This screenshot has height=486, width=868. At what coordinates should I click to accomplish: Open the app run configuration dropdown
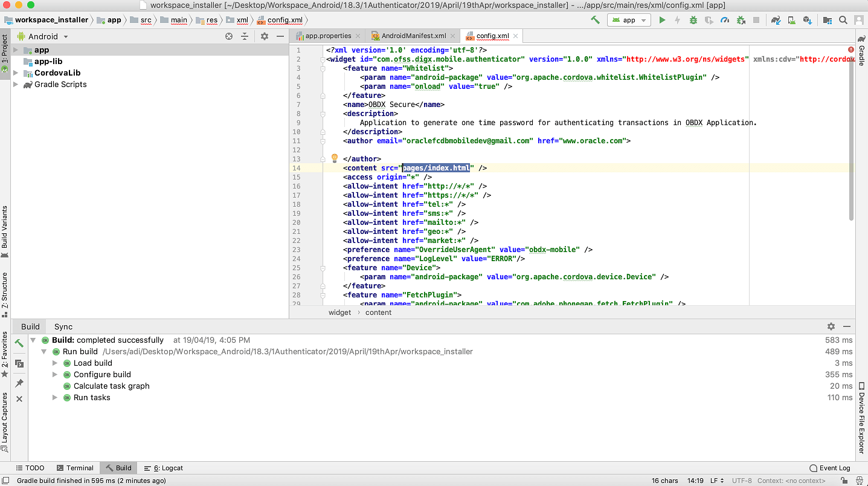point(628,20)
